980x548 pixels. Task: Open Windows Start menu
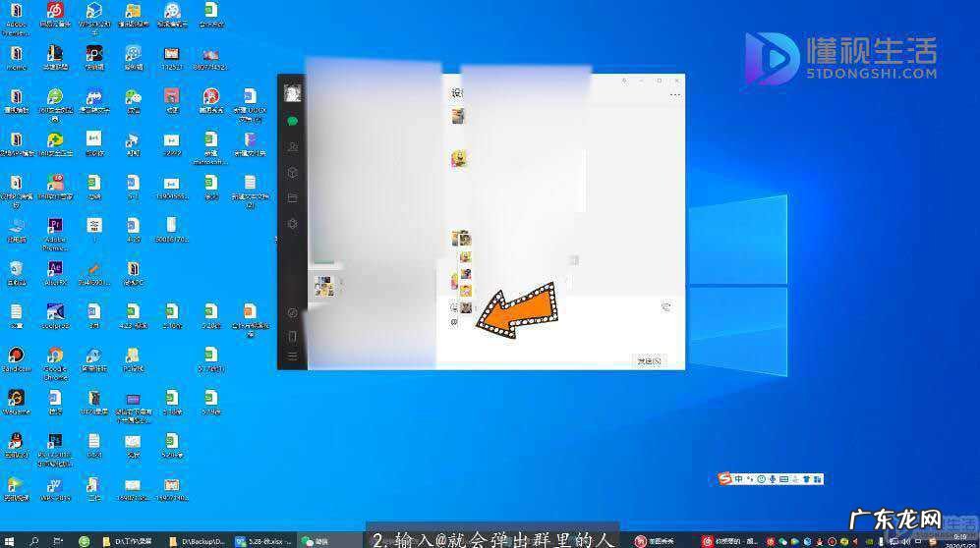[10, 540]
